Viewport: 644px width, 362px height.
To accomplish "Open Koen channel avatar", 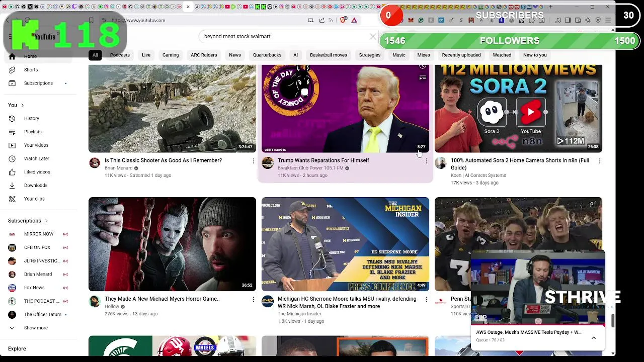I will (x=441, y=162).
